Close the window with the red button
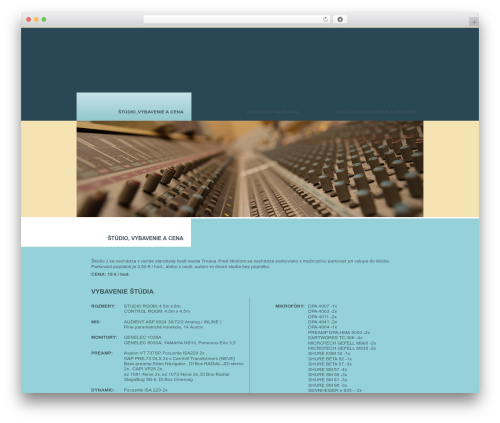This screenshot has height=423, width=500. 29,19
